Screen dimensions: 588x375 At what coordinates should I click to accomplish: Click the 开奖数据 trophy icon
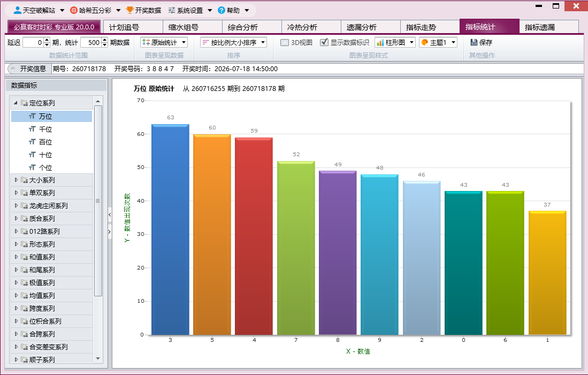tap(130, 10)
